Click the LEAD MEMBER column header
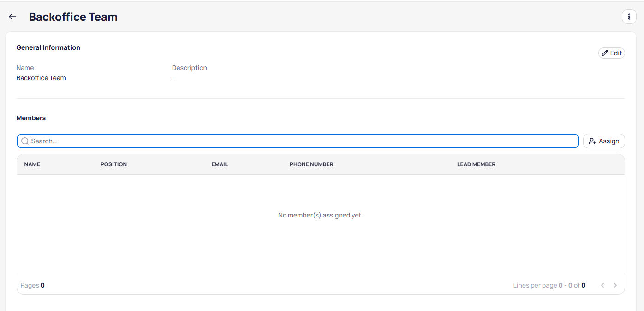The height and width of the screenshot is (311, 644). tap(476, 164)
